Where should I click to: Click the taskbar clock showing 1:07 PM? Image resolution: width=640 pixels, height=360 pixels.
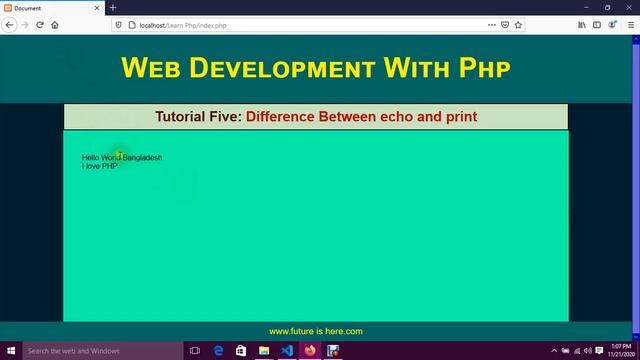pos(621,351)
